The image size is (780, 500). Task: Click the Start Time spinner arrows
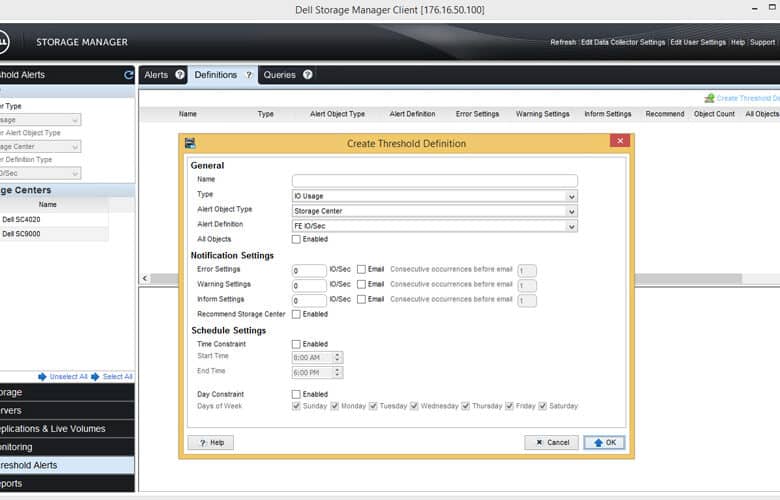tap(337, 357)
